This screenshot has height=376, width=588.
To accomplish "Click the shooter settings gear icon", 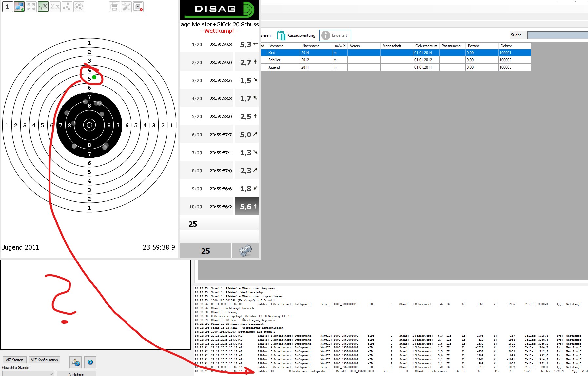I will point(76,362).
